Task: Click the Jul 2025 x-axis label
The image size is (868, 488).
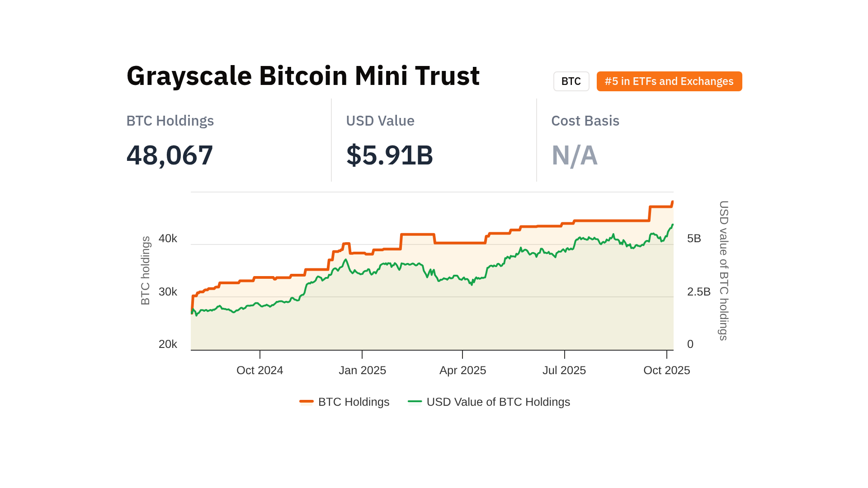Action: click(x=564, y=371)
